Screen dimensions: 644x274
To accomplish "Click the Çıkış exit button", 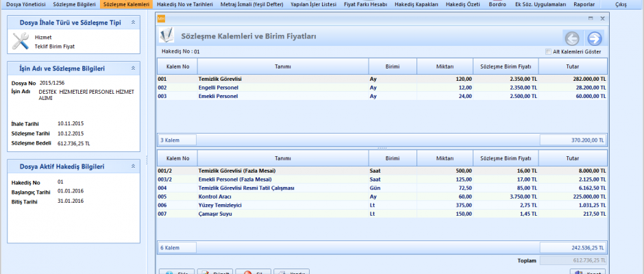I will 621,5.
